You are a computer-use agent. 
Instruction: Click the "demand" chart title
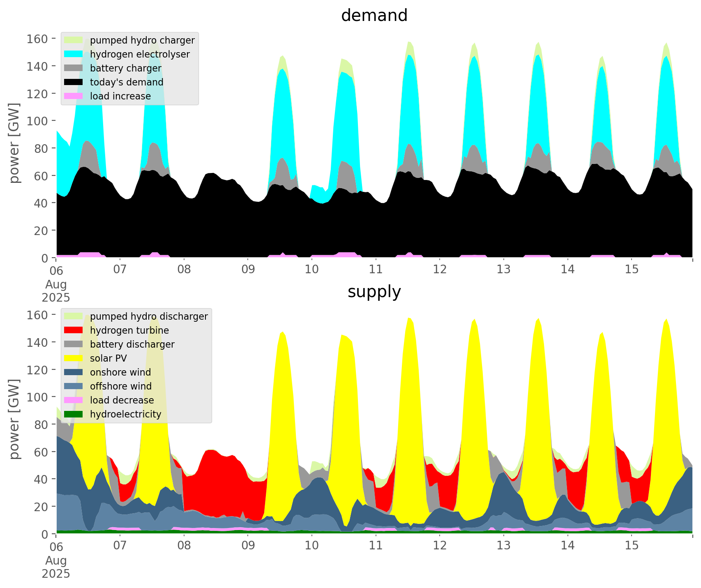[374, 16]
